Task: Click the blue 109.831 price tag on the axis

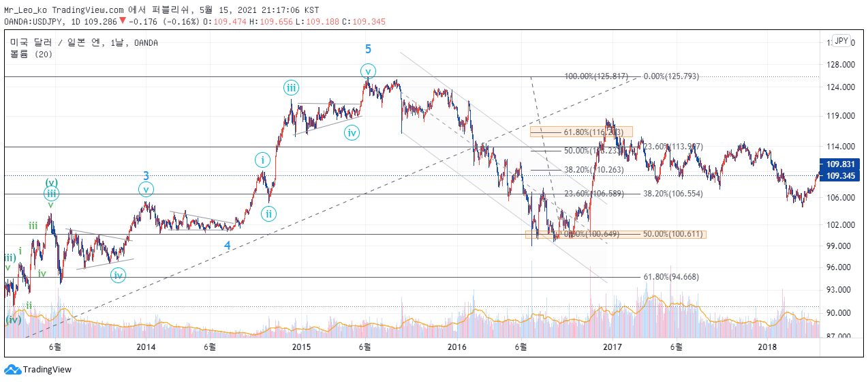Action: [x=841, y=164]
